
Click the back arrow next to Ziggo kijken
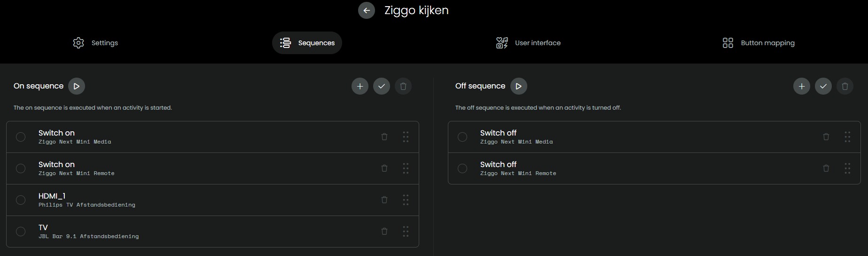tap(367, 10)
